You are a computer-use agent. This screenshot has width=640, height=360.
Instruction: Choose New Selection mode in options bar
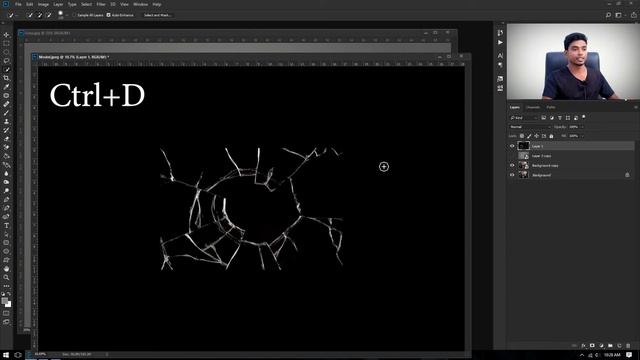pyautogui.click(x=30, y=15)
